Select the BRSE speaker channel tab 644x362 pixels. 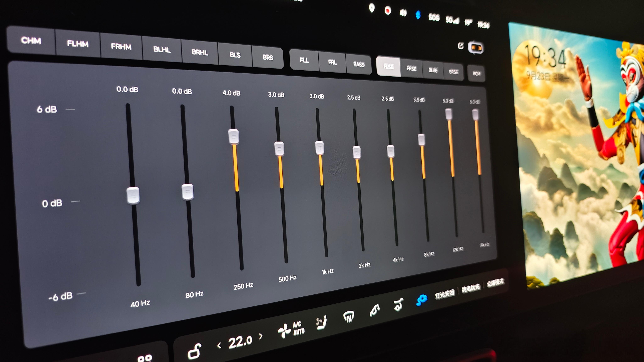click(453, 72)
